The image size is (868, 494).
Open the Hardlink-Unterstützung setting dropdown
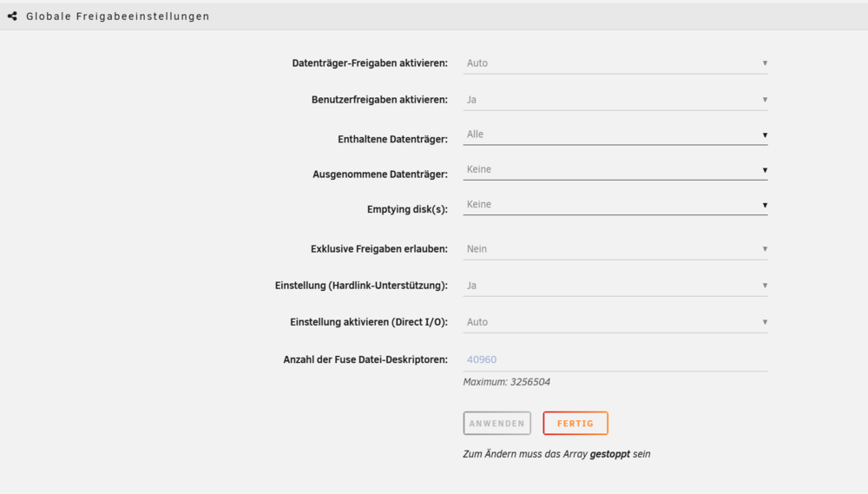[x=615, y=286]
